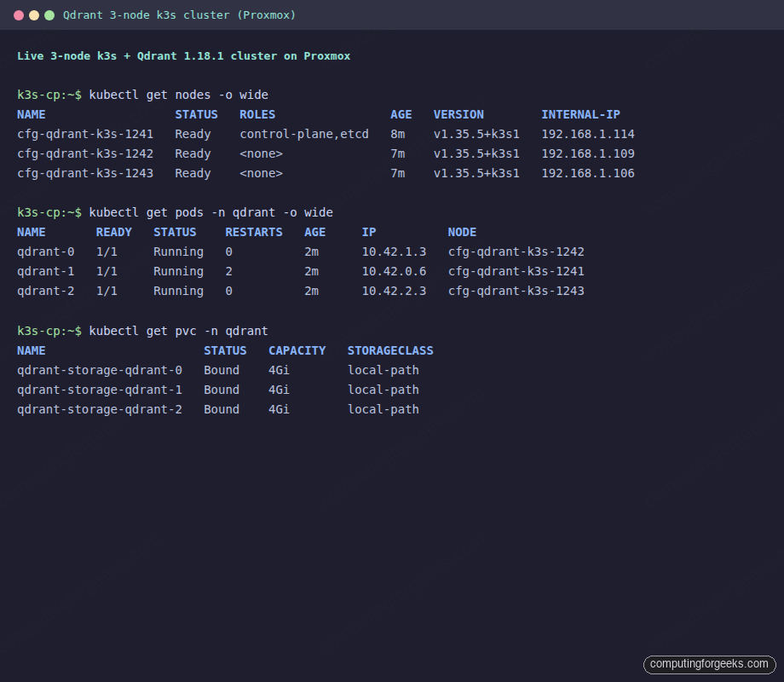The height and width of the screenshot is (682, 784).
Task: Click the NODE column header
Action: tap(462, 232)
